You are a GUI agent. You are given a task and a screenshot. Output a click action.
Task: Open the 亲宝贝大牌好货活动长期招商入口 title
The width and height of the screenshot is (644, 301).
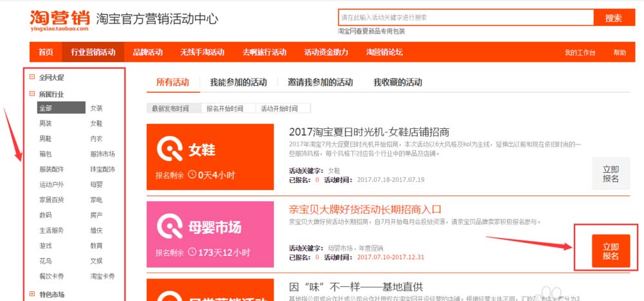coord(365,209)
